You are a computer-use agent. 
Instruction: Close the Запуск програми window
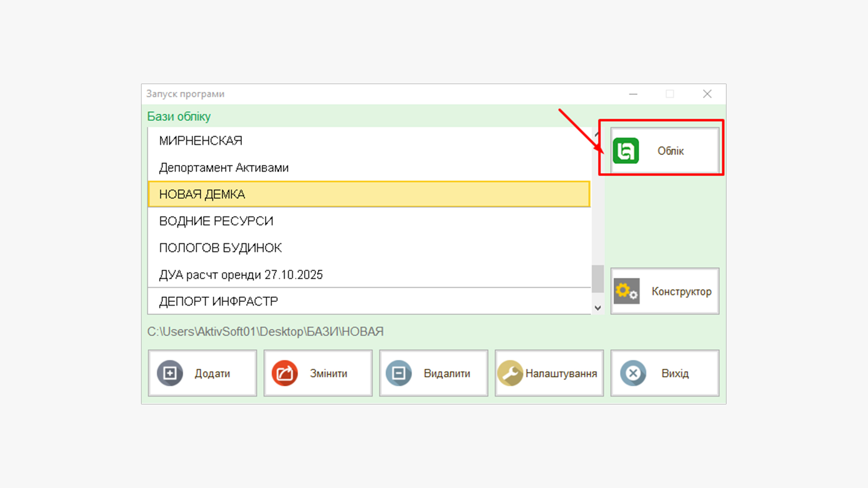[x=707, y=94]
